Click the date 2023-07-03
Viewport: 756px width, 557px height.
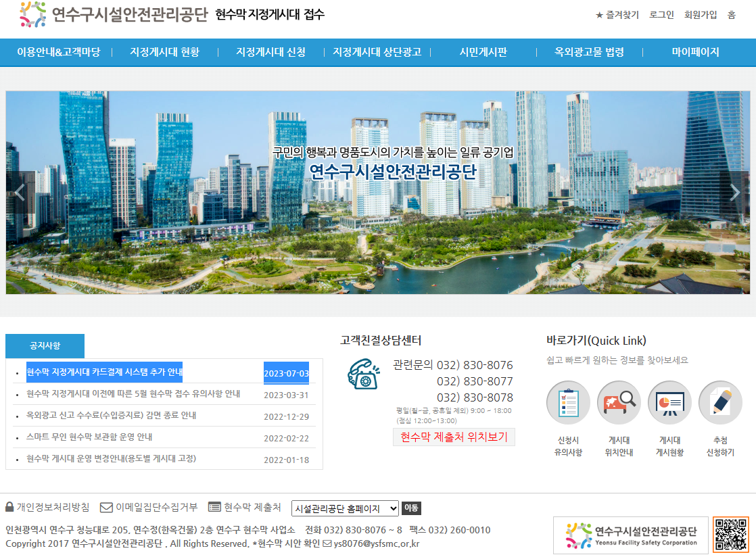coord(287,373)
